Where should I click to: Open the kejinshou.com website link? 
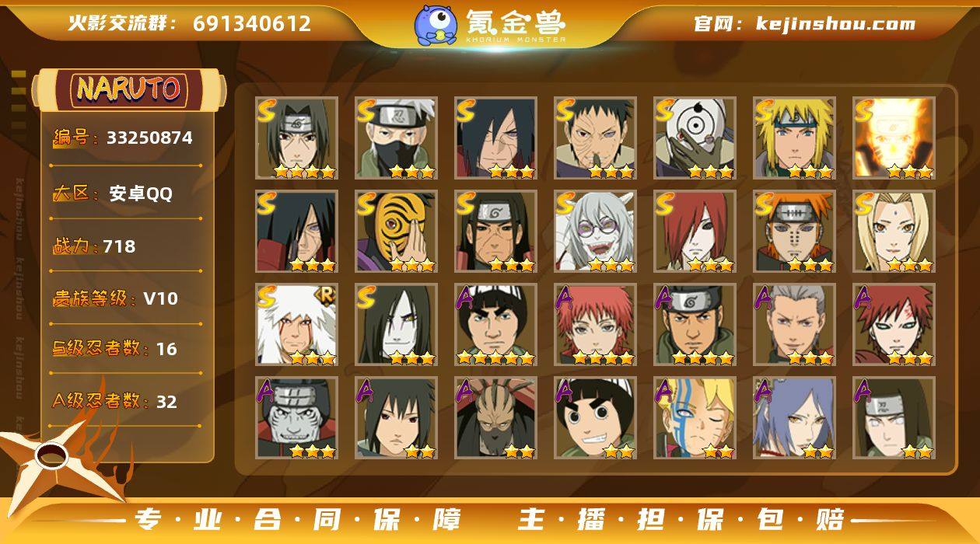pyautogui.click(x=835, y=23)
